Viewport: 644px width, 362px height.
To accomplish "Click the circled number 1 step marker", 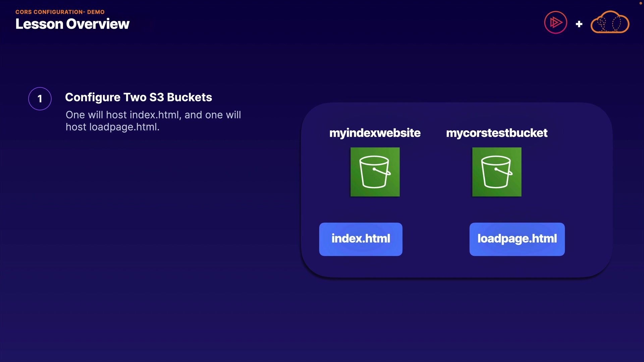I will (x=40, y=99).
